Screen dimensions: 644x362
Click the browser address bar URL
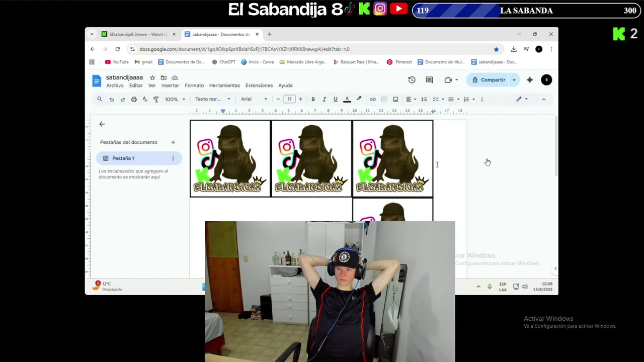coord(245,49)
